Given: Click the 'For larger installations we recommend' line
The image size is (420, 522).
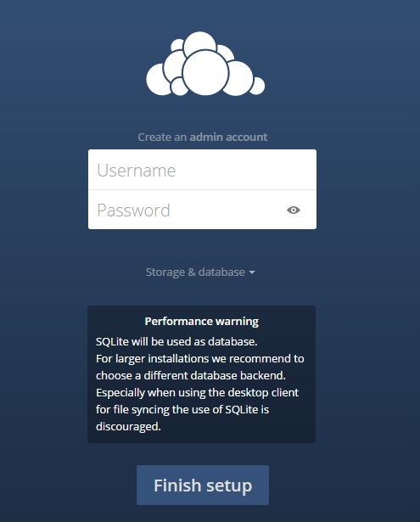Looking at the screenshot, I should (x=200, y=358).
